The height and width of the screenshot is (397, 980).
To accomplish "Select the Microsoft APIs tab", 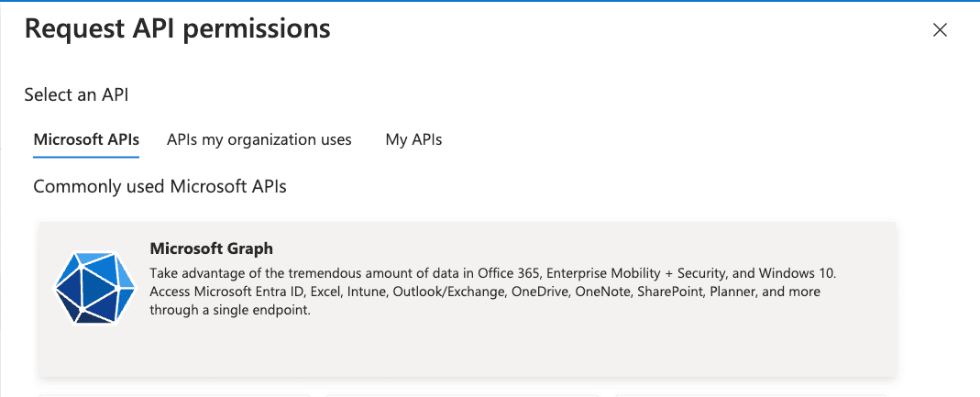I will (x=86, y=139).
